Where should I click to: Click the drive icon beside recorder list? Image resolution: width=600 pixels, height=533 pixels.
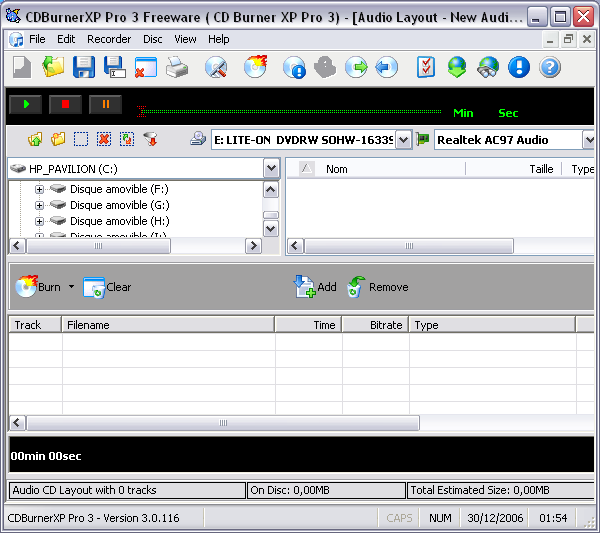pos(198,139)
